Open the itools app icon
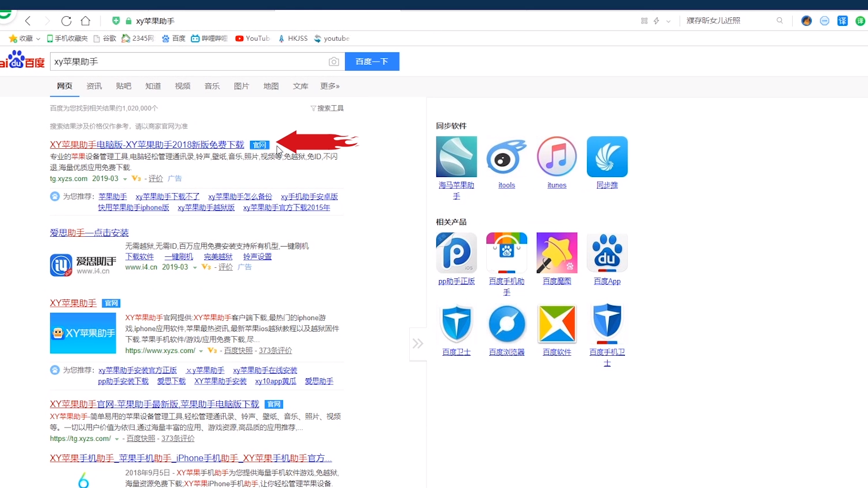Screen dimensions: 868x488 [x=506, y=156]
